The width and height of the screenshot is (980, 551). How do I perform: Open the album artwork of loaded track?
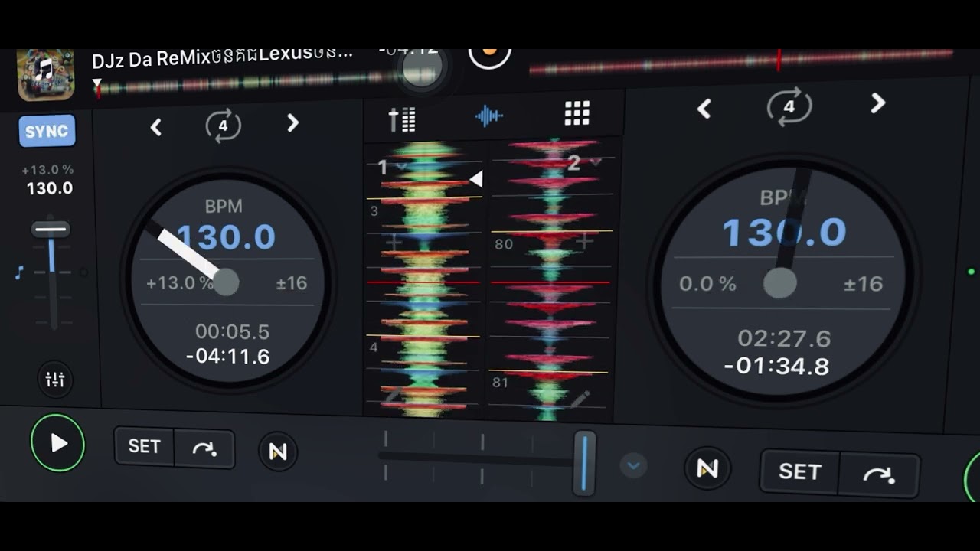(x=46, y=75)
